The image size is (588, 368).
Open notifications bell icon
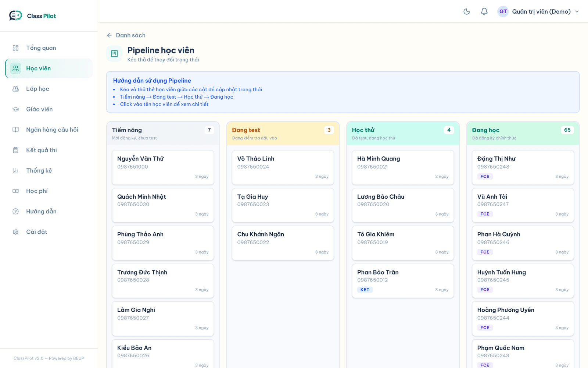tap(484, 11)
